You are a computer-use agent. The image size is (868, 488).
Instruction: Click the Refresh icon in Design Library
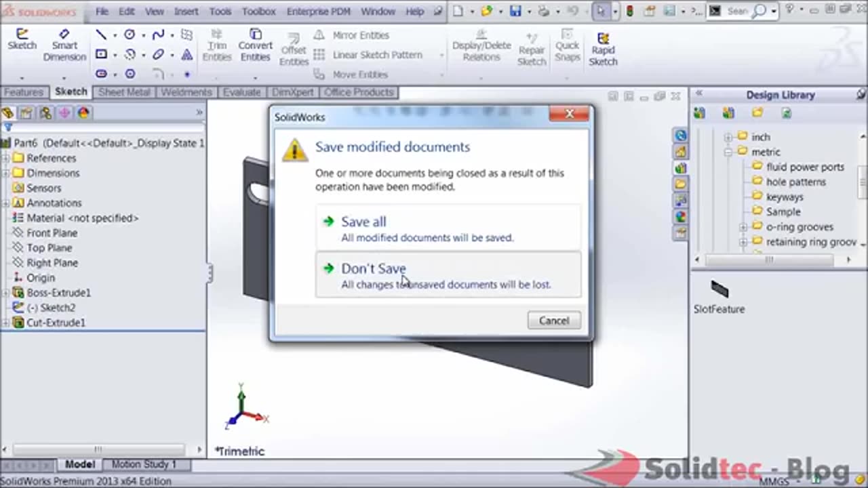click(x=787, y=113)
